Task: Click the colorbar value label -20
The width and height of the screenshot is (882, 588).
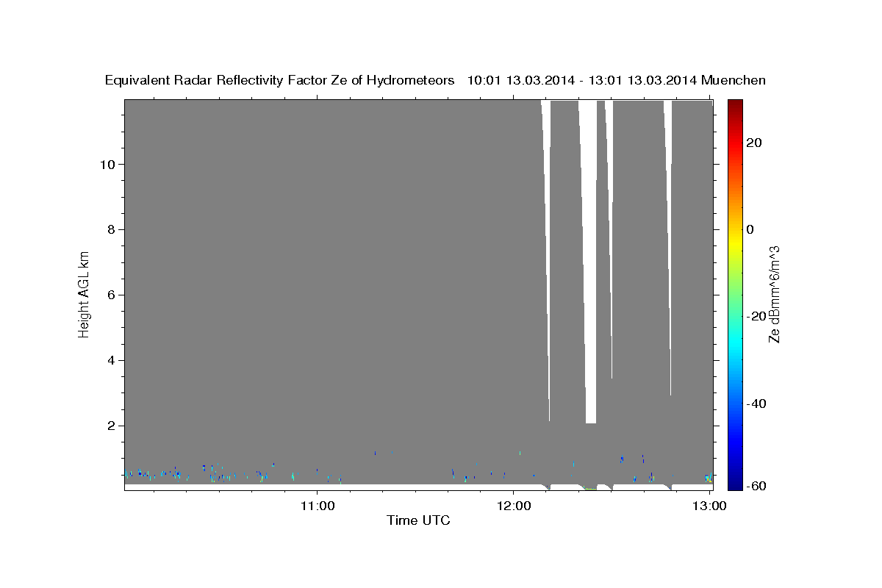Action: pyautogui.click(x=757, y=316)
